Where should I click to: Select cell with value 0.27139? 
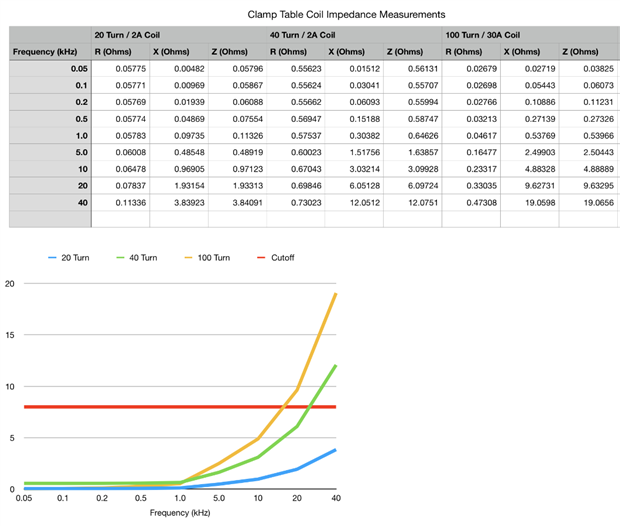click(x=530, y=119)
